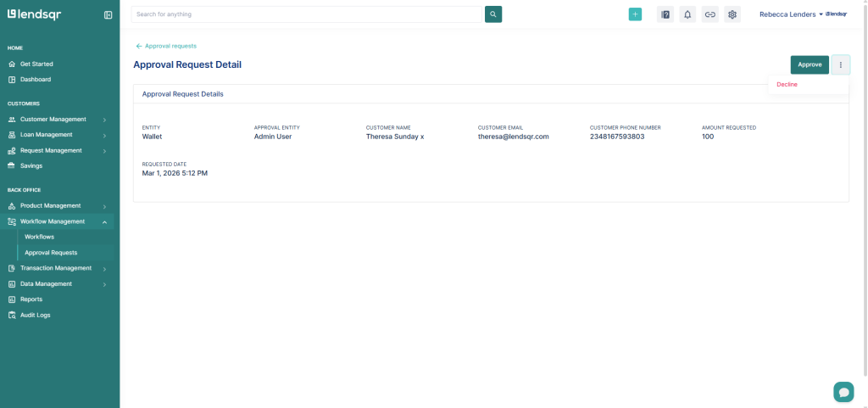Click the three-dot more options button

point(841,64)
